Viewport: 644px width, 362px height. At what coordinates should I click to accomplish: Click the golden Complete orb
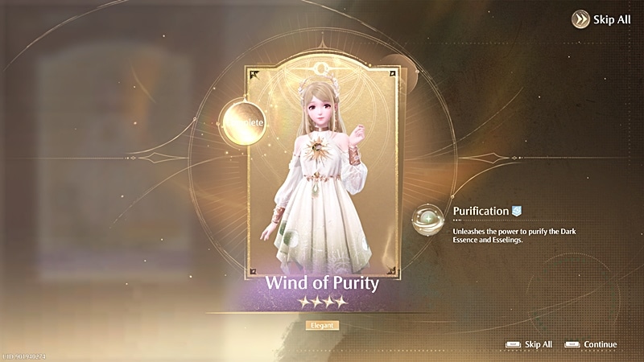click(245, 123)
